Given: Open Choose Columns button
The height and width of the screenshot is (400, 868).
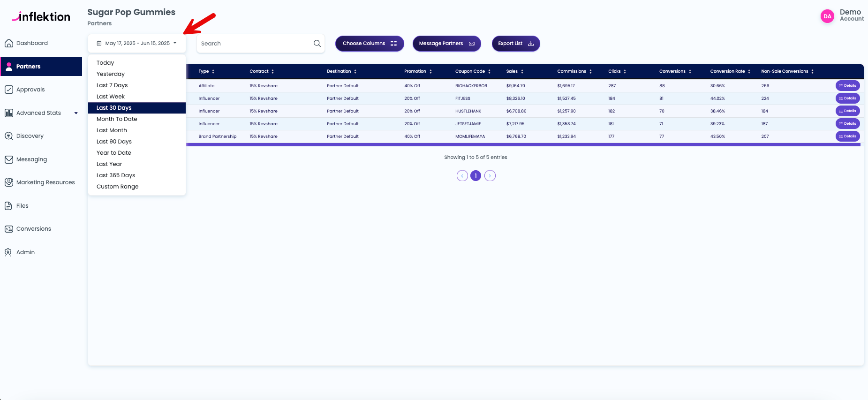Looking at the screenshot, I should (370, 44).
